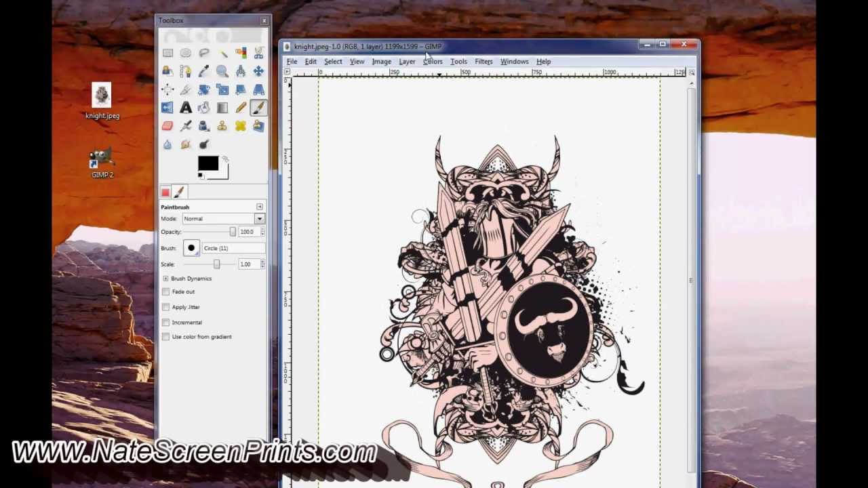The width and height of the screenshot is (868, 488).
Task: Select the Alignment tool
Action: (x=167, y=89)
